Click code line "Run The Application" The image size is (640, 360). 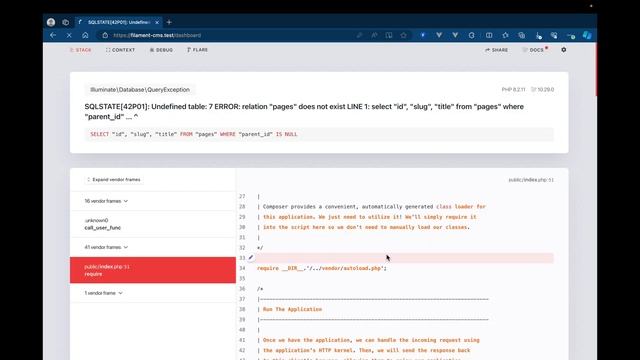(292, 309)
